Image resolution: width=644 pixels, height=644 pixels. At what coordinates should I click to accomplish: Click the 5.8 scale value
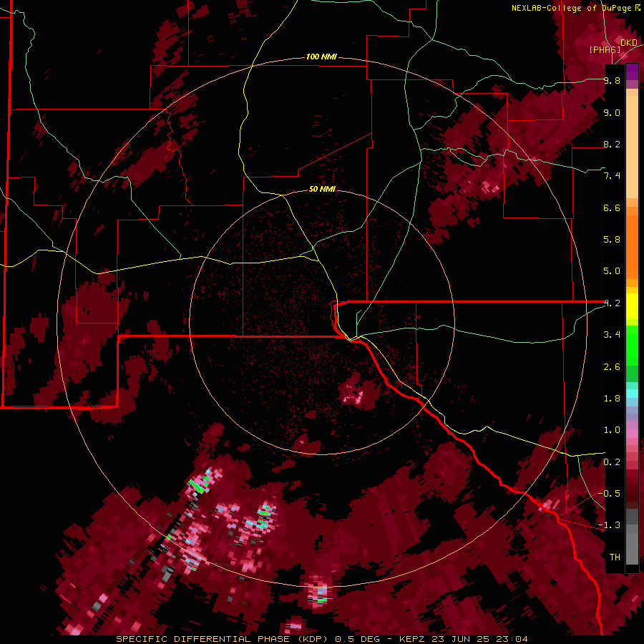pos(612,240)
